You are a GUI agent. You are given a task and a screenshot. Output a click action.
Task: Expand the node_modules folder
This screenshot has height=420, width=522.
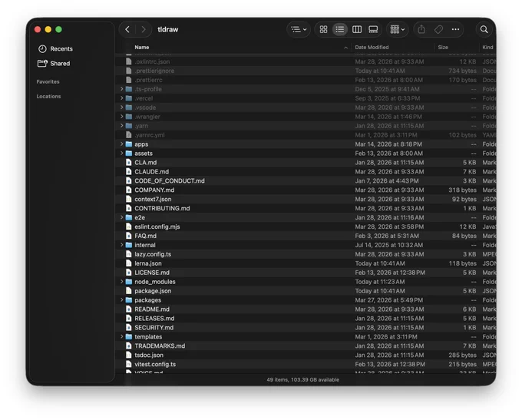[x=121, y=282]
